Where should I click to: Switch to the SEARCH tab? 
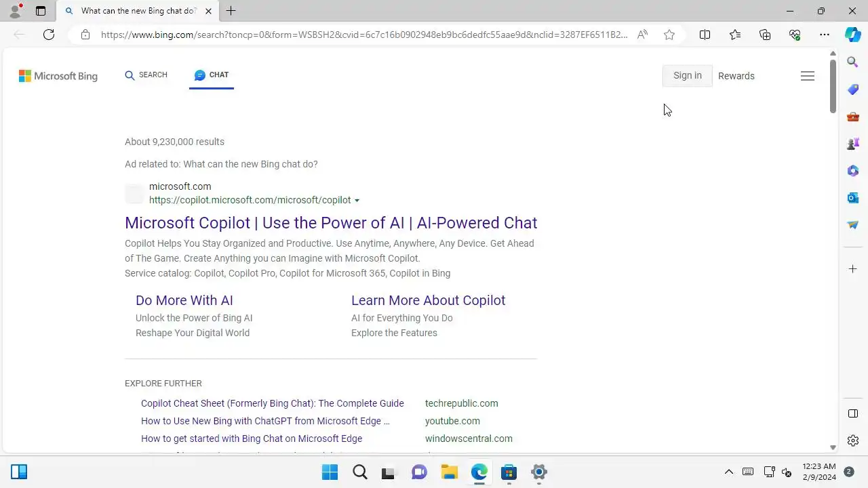146,75
